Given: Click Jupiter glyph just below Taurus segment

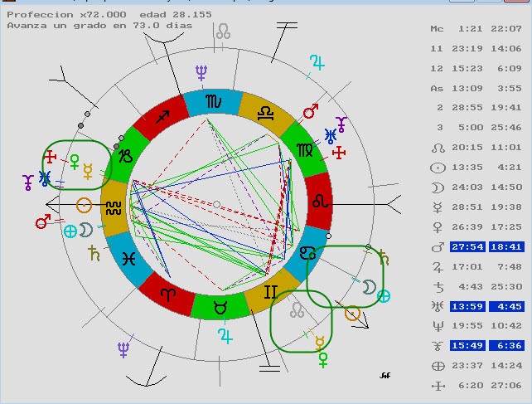Looking at the screenshot, I should 225,335.
